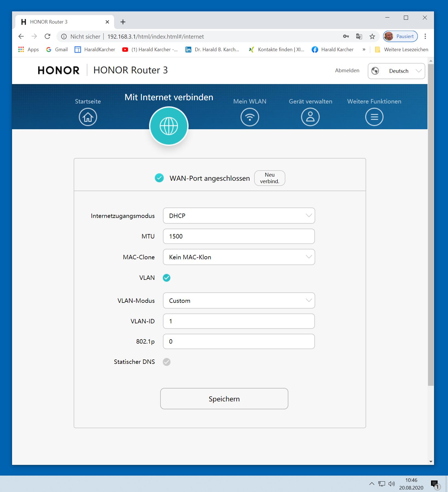
Task: Open the Chrome three-dot menu
Action: [x=425, y=36]
